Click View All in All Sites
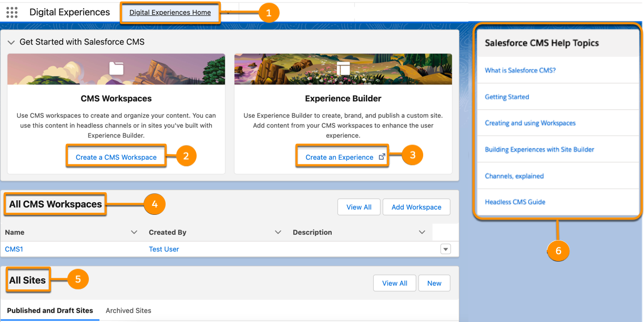This screenshot has width=644, height=322. click(x=395, y=283)
